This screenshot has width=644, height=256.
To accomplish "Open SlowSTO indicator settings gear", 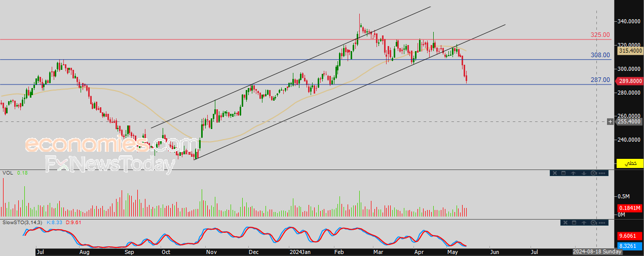I will 593,223.
